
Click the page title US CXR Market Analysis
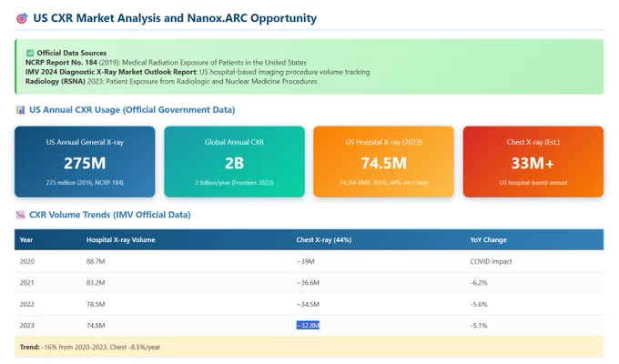[175, 18]
